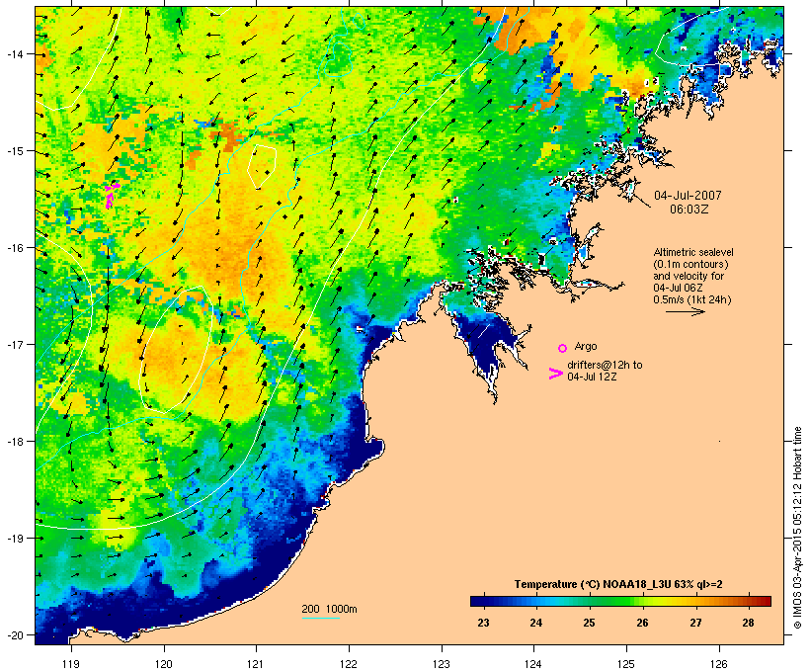Click the magenta drifters legend arrowhead
The height and width of the screenshot is (672, 810).
tap(555, 374)
